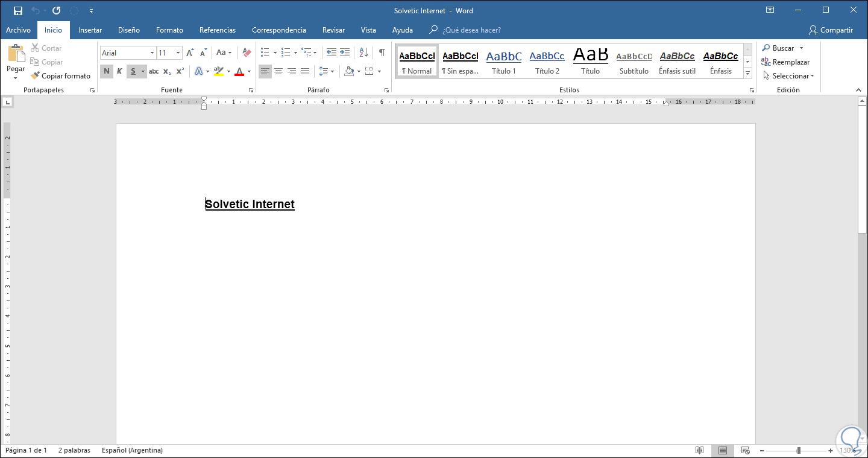868x458 pixels.
Task: Toggle bold with the N button
Action: click(107, 72)
